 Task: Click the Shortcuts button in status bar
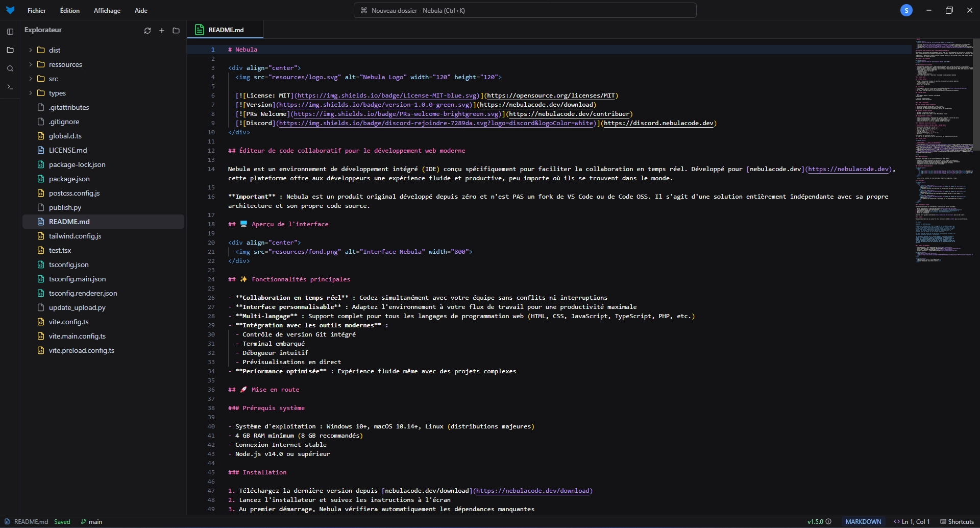click(957, 521)
